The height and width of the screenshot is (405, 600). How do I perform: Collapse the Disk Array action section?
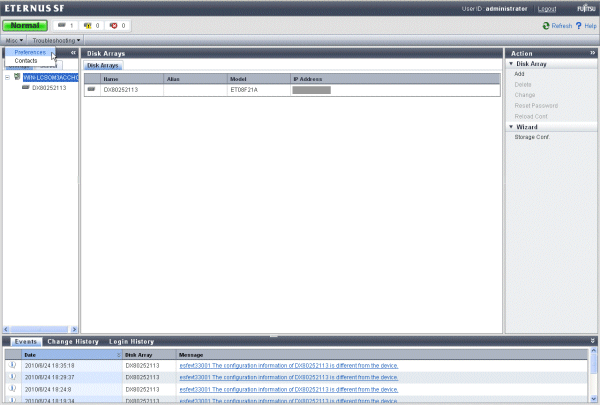(512, 64)
